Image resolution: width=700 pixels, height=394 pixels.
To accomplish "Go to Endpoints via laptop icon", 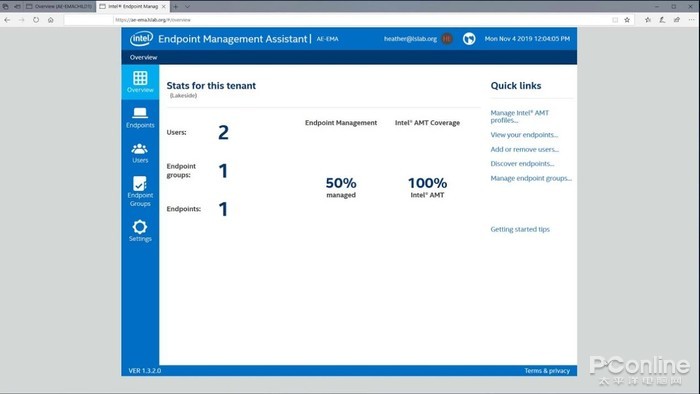I will click(140, 112).
